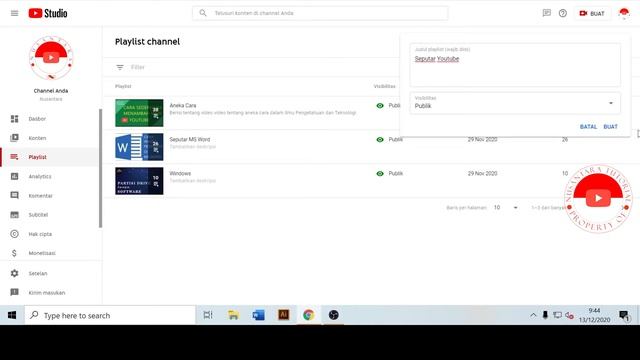This screenshot has width=640, height=360.
Task: Click the search box in the header
Action: [x=320, y=13]
